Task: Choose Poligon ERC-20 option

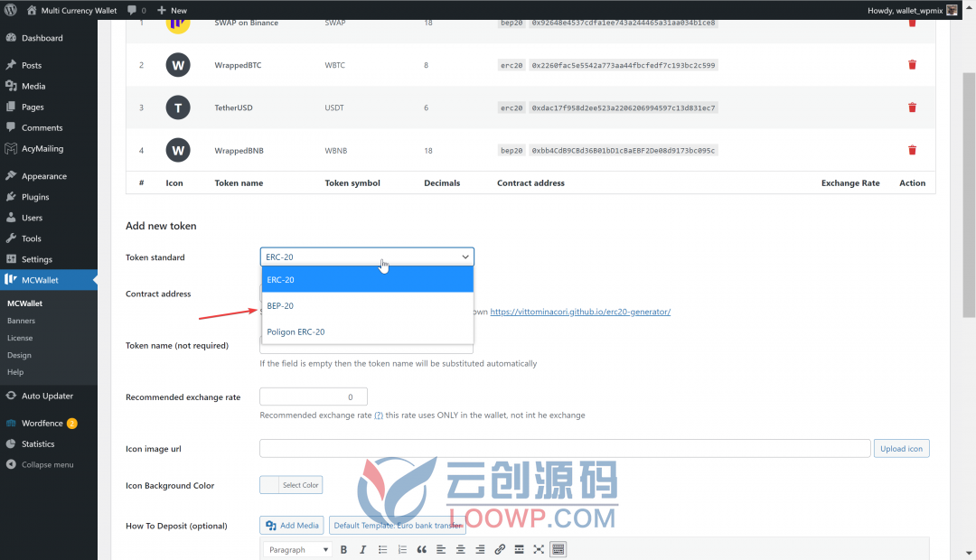Action: click(x=367, y=331)
